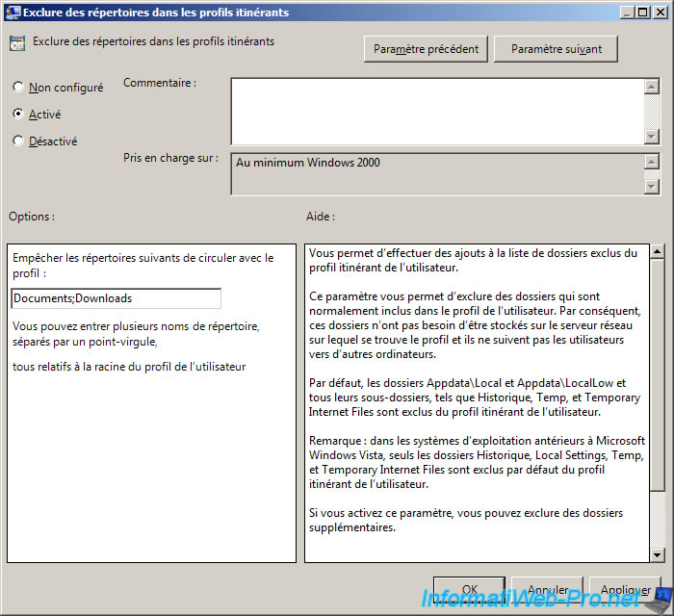Click the policy setting icon beside the heading
Viewport: 674px width, 616px height.
pyautogui.click(x=16, y=43)
